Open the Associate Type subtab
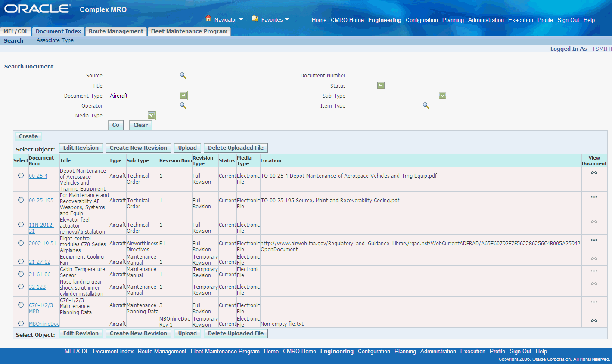This screenshot has width=612, height=364. [55, 40]
